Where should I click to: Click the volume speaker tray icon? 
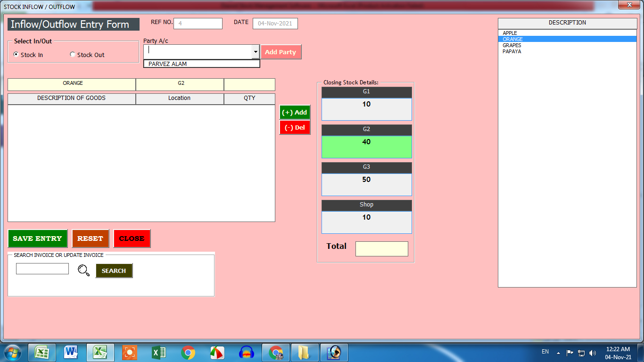click(593, 353)
